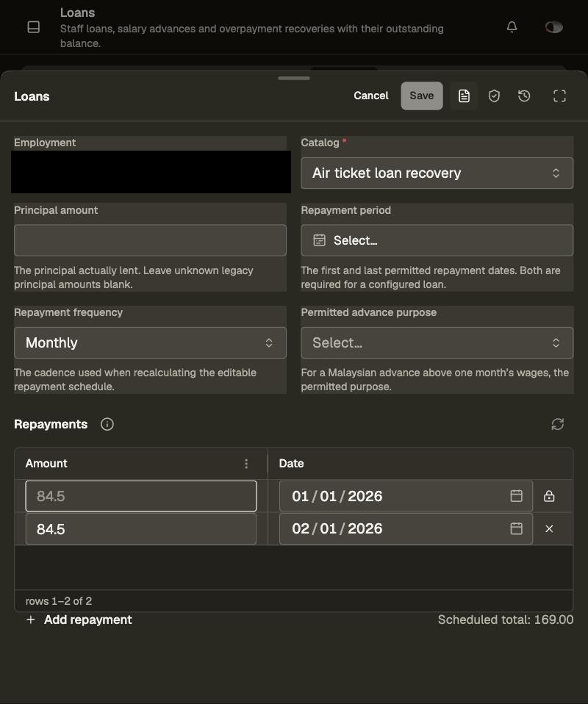Click the lock icon on first repayment
The image size is (588, 704).
tap(549, 496)
